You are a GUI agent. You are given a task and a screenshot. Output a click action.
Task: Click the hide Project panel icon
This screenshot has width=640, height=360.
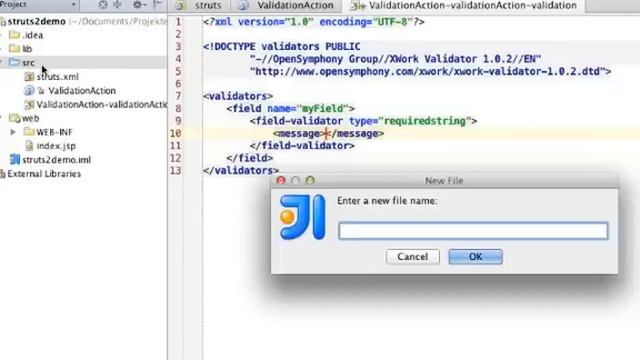point(158,4)
